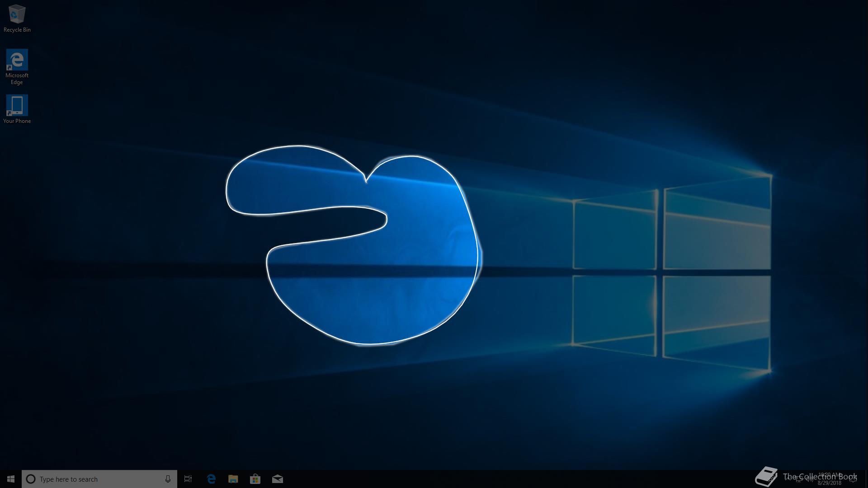Select the Recycle Bin desktop icon
The width and height of the screenshot is (868, 488).
pyautogui.click(x=17, y=19)
